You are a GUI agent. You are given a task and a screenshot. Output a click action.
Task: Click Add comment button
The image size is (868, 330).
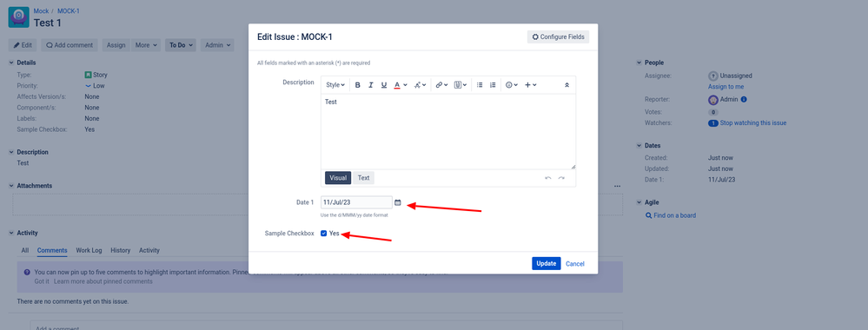coord(70,45)
